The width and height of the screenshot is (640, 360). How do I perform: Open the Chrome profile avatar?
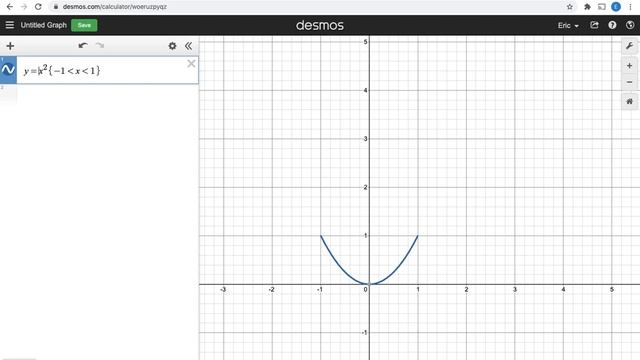click(x=616, y=7)
